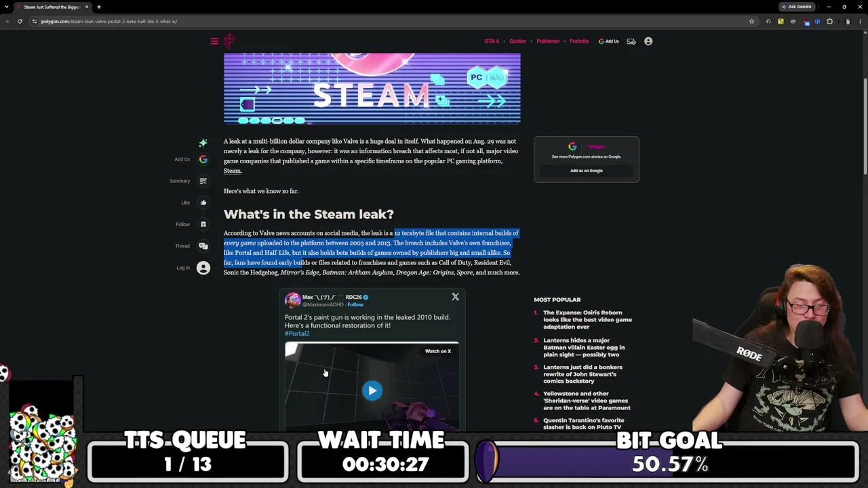This screenshot has height=488, width=868.
Task: Like the article with thumbs-up icon
Action: [203, 203]
